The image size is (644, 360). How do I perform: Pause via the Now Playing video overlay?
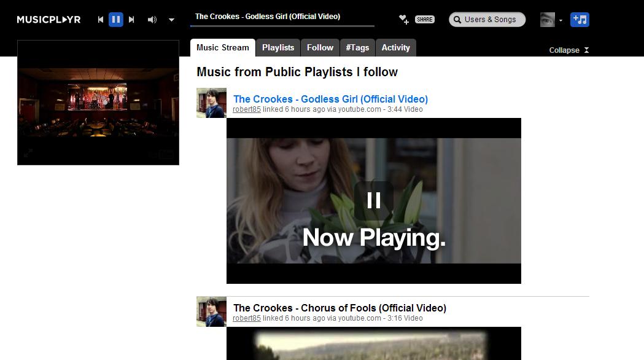(374, 200)
